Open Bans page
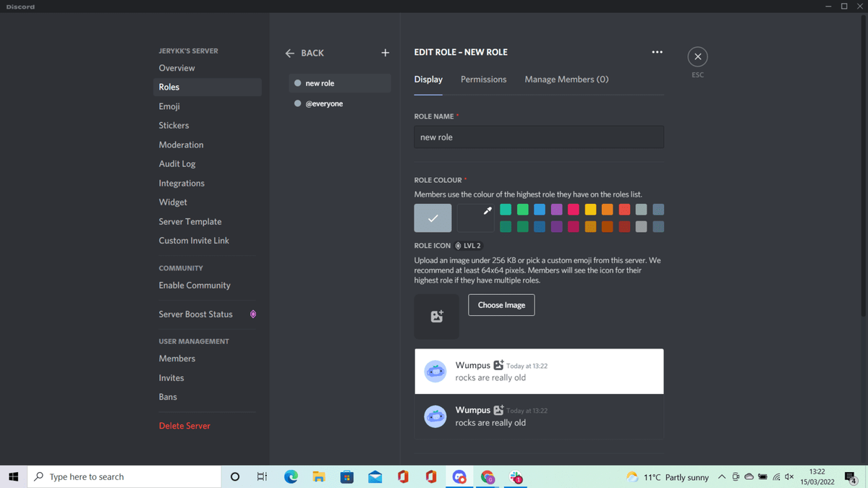 (208, 397)
